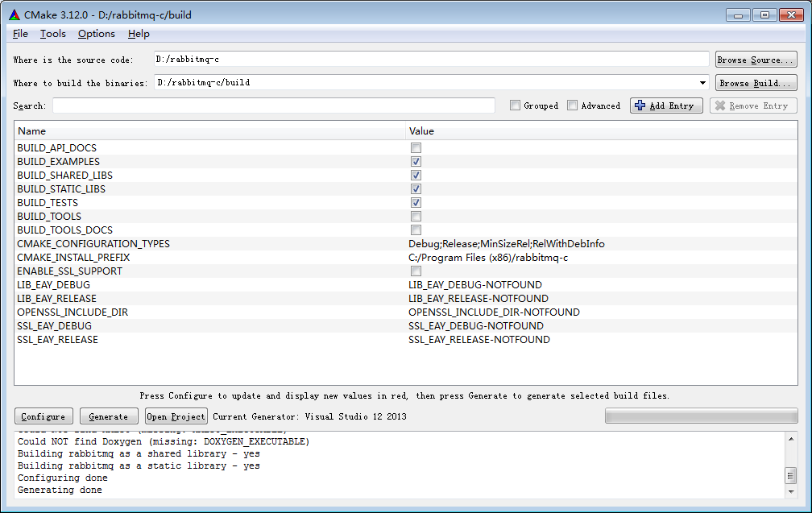The width and height of the screenshot is (812, 513).
Task: Enable the BUILD_API_DOCS checkbox
Action: coord(416,148)
